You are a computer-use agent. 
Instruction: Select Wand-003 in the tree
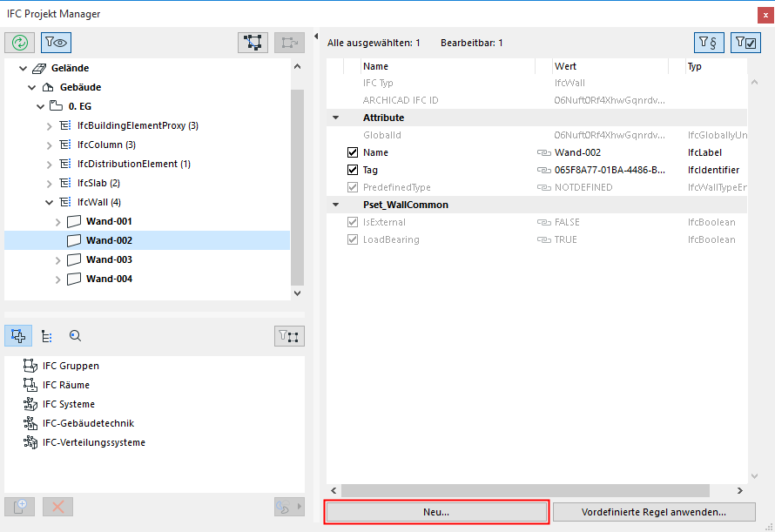coord(109,259)
